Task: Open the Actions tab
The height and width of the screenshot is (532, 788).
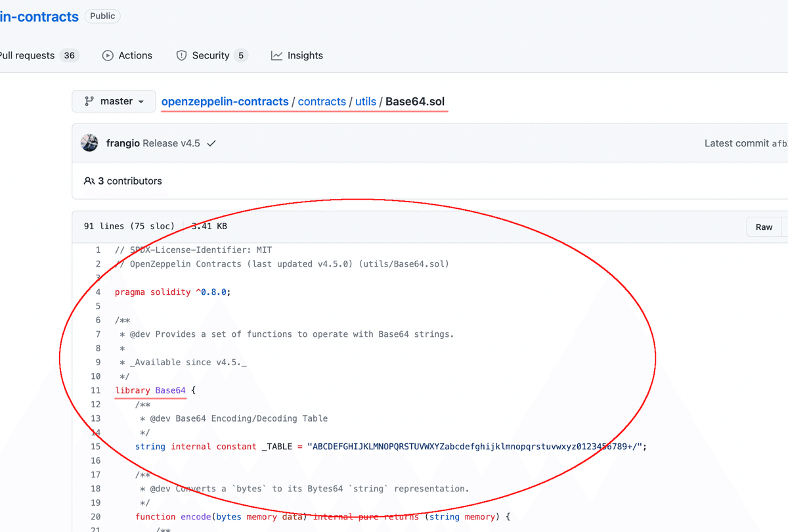Action: (x=127, y=56)
